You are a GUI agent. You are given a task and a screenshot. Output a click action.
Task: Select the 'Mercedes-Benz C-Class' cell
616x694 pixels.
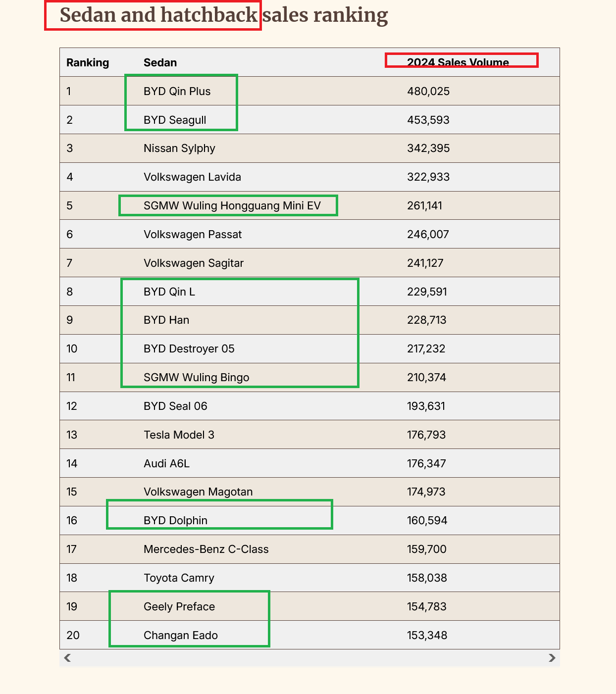pos(206,549)
